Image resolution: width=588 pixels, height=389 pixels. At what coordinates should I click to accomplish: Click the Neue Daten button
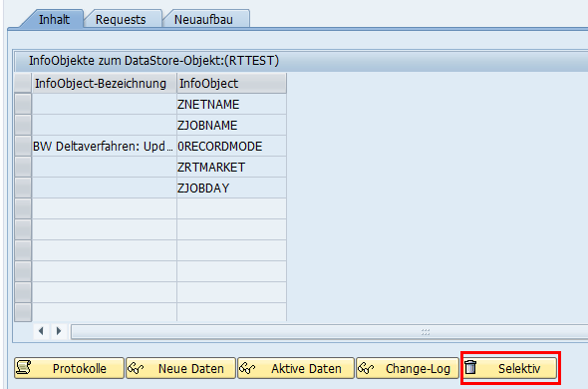(180, 368)
